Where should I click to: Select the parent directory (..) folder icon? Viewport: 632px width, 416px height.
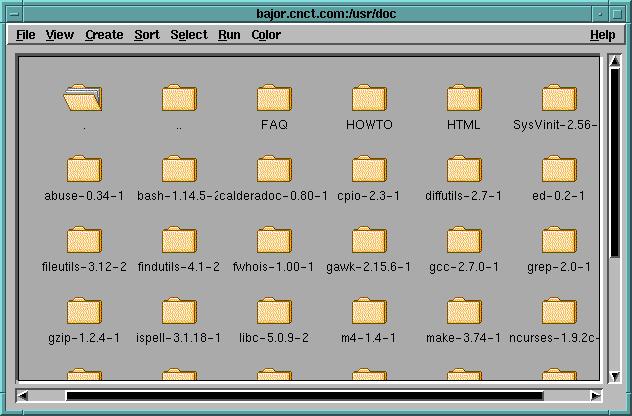(179, 99)
